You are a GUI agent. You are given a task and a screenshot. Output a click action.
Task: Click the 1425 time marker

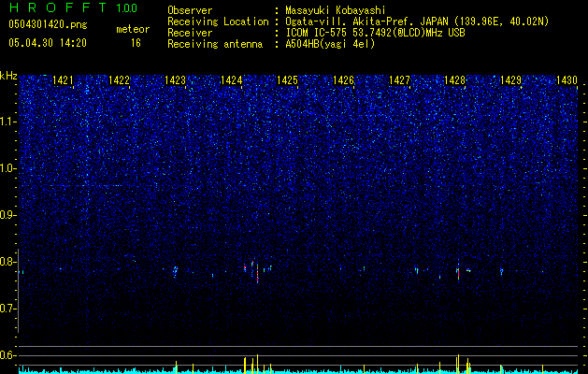tap(287, 79)
